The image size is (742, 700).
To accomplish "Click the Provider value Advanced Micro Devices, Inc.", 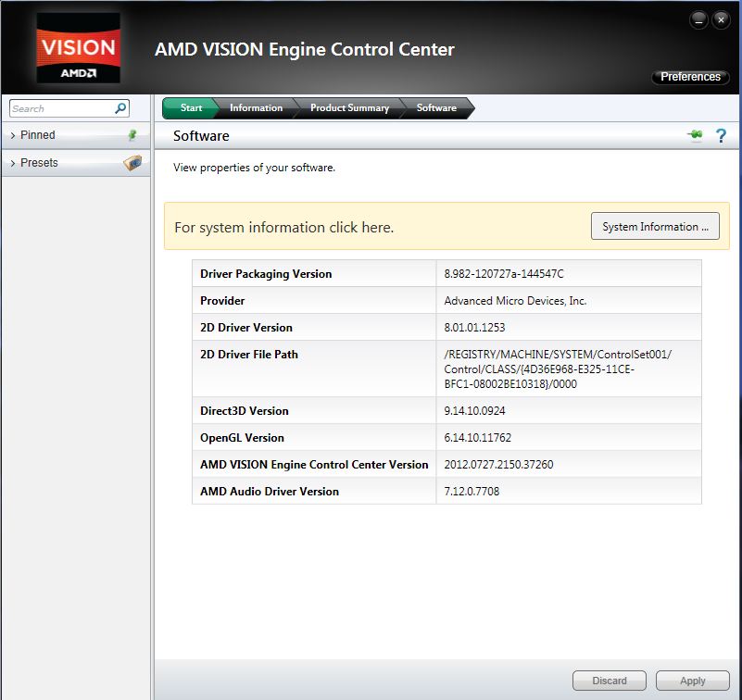I will 515,301.
